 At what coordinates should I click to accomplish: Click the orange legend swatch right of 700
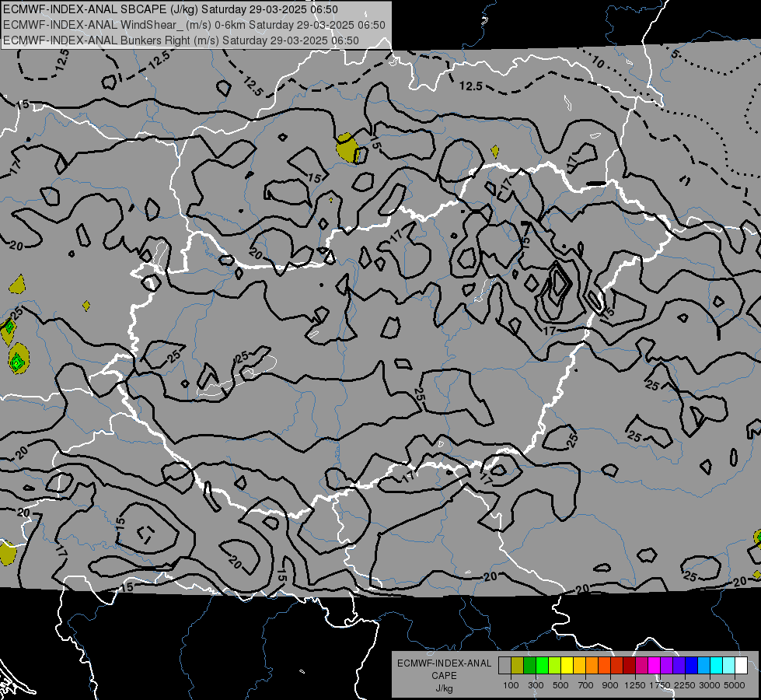(592, 666)
